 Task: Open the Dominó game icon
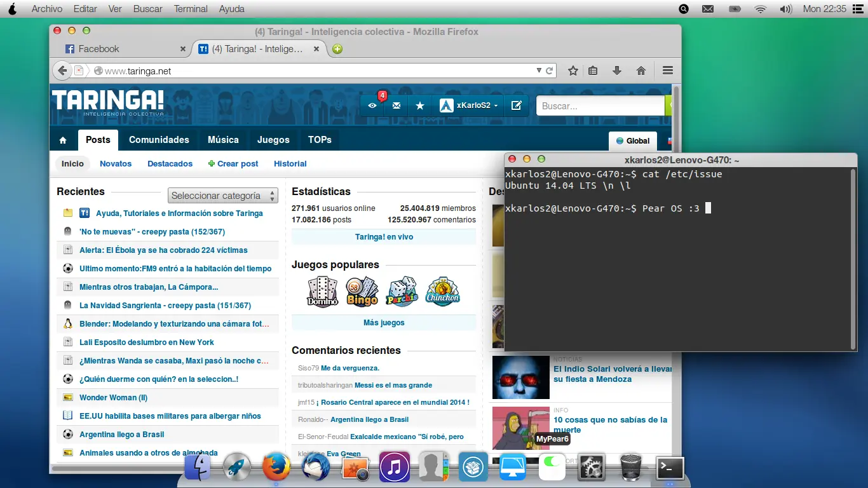click(322, 292)
